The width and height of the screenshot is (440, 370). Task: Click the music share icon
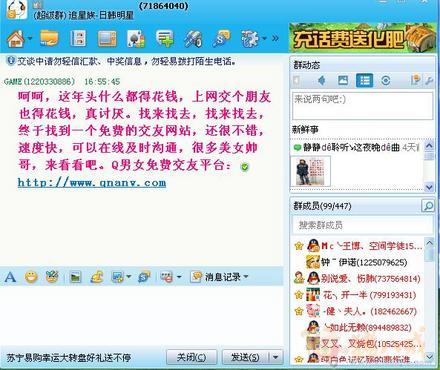(x=97, y=277)
